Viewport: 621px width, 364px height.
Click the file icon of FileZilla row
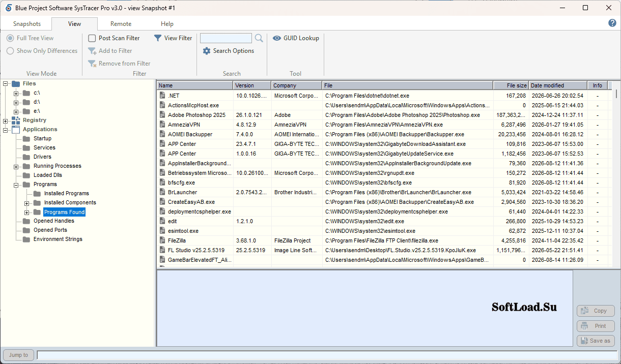[162, 240]
